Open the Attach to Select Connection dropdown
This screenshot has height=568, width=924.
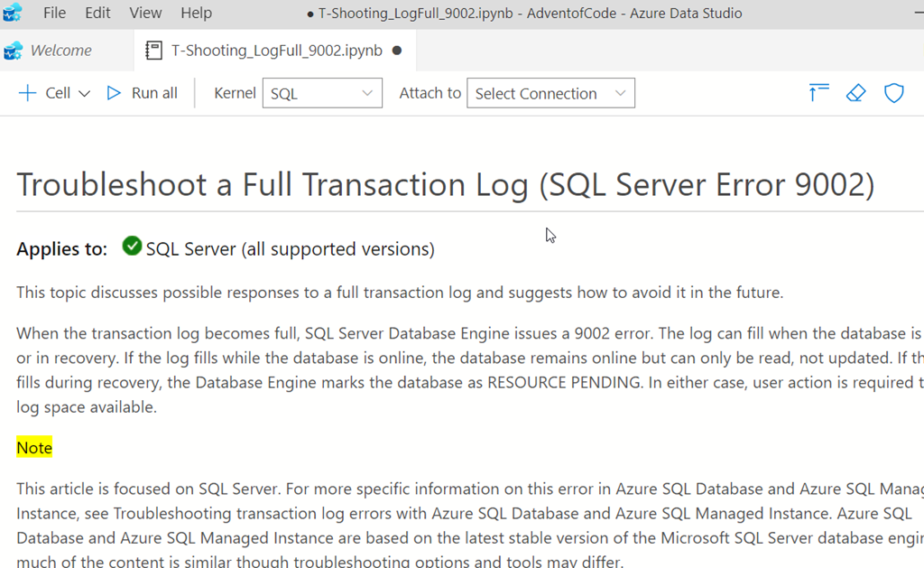coord(550,93)
